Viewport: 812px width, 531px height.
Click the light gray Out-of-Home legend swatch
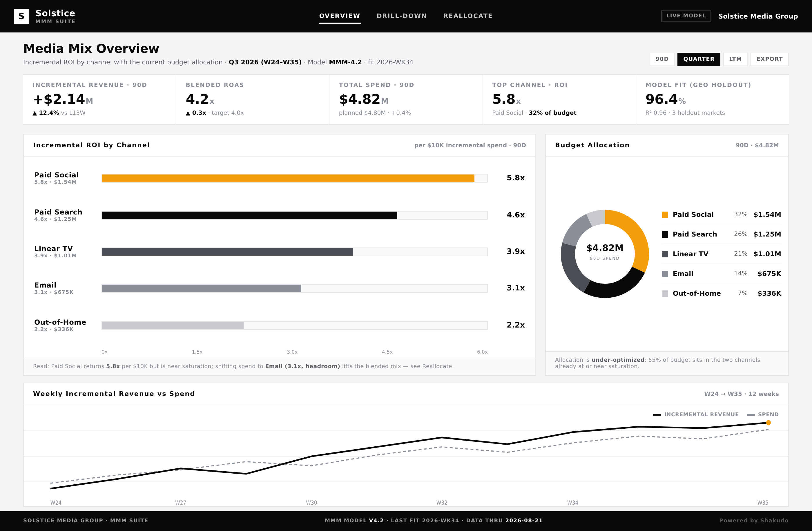coord(665,293)
